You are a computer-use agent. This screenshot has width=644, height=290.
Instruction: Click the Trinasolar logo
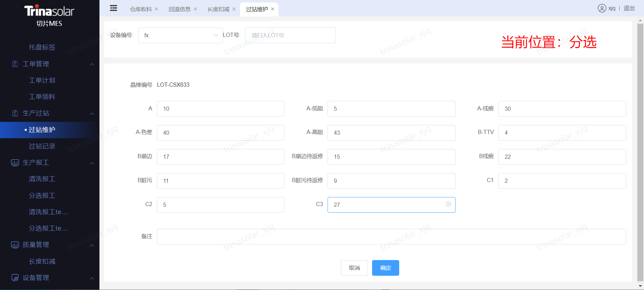click(x=49, y=11)
